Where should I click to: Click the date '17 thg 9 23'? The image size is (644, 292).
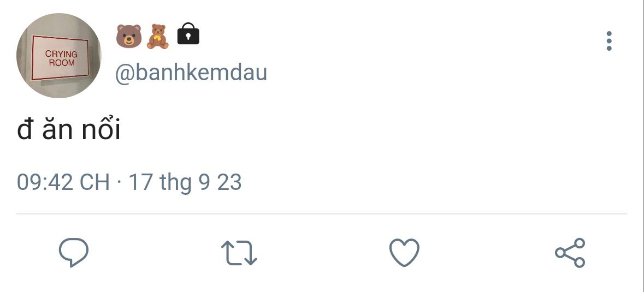tap(185, 183)
